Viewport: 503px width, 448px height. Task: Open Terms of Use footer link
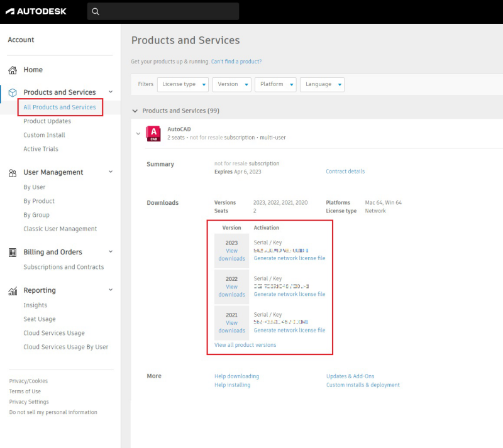tap(25, 391)
